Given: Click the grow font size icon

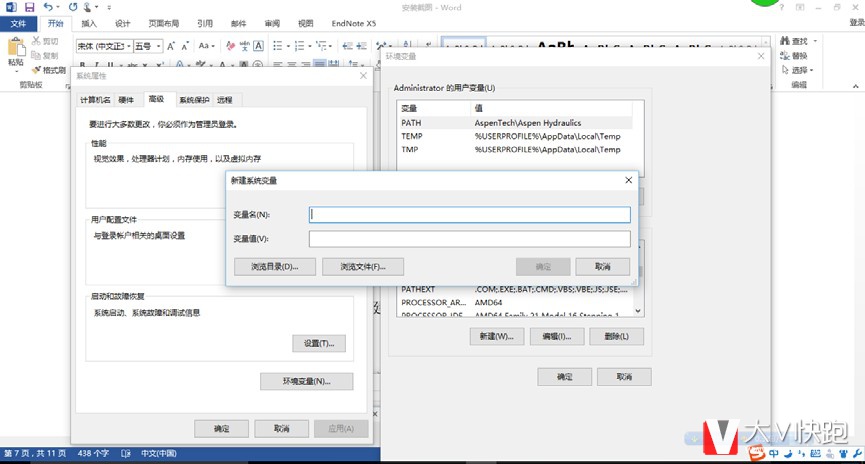Looking at the screenshot, I should [x=172, y=46].
